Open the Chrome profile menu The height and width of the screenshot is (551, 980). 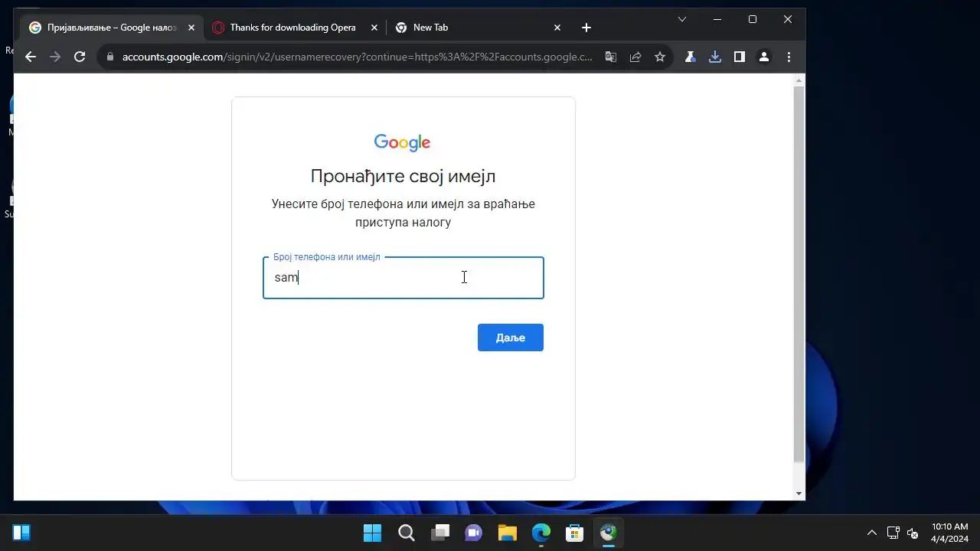[764, 57]
